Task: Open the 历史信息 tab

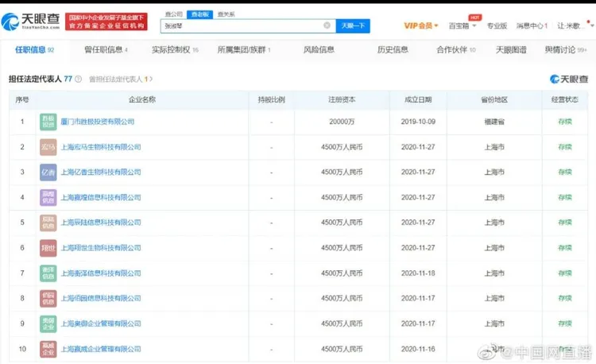Action: click(x=393, y=50)
